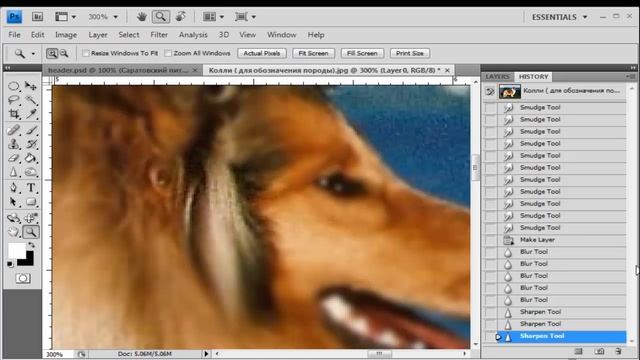640x360 pixels.
Task: Select the History Brush tool
Action: 31,144
